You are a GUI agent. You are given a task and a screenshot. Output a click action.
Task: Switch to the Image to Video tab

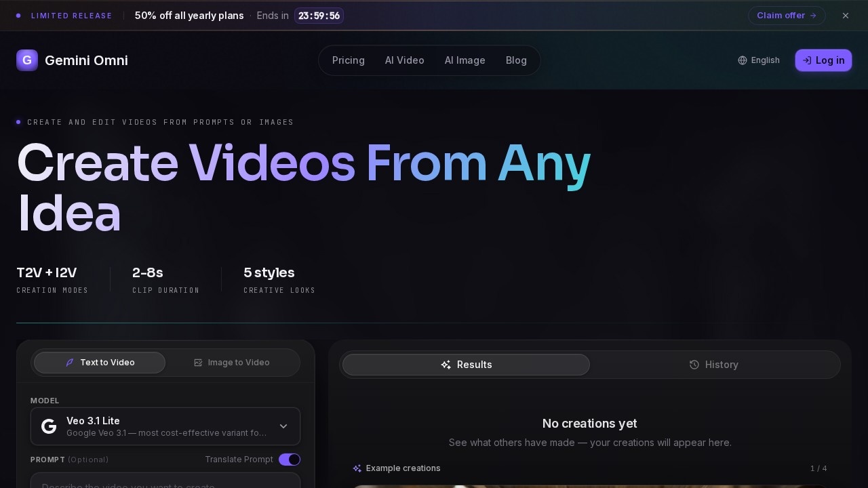232,363
